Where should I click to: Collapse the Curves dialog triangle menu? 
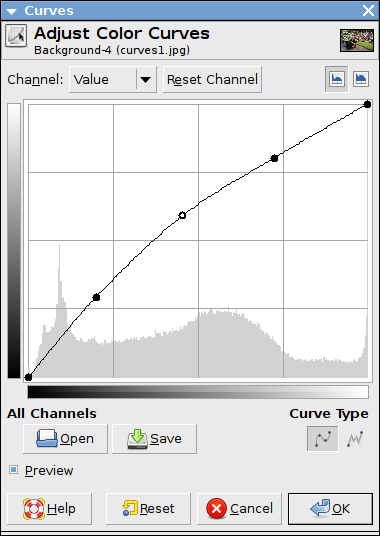[11, 11]
